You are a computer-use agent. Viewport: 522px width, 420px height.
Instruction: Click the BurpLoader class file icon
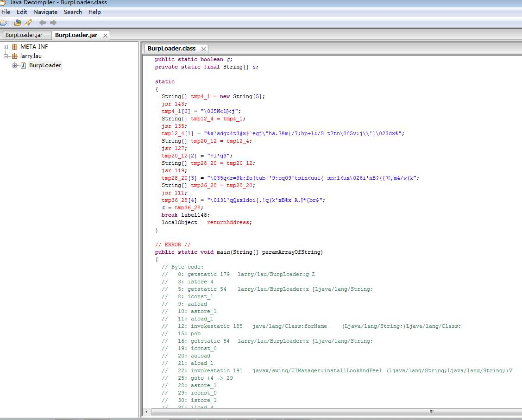(24, 65)
